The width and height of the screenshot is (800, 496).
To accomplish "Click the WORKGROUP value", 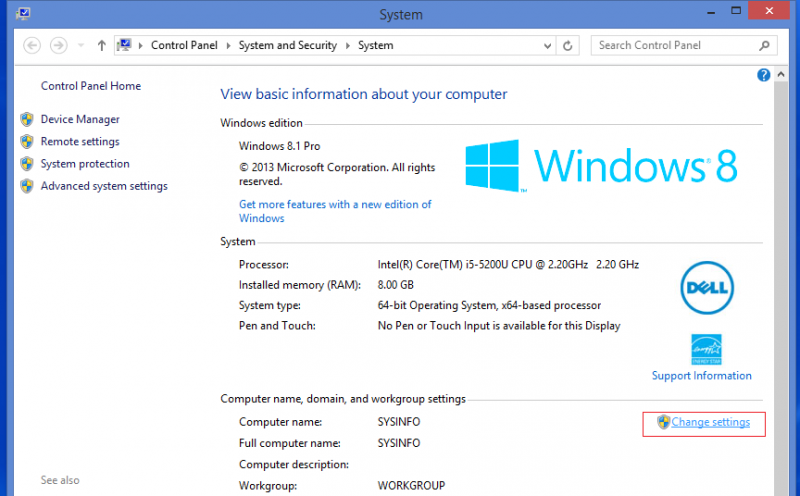I will click(x=411, y=486).
